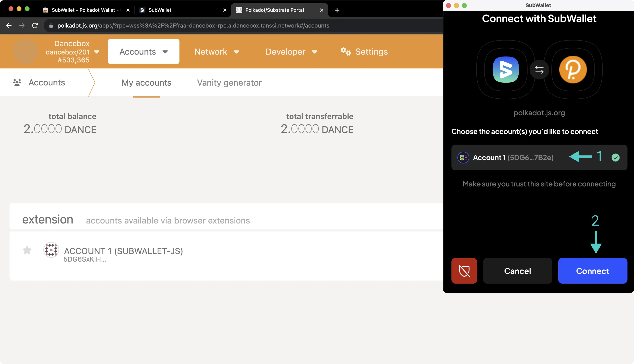Switch to the SubWallet browser tab
The width and height of the screenshot is (634, 364).
click(x=183, y=10)
